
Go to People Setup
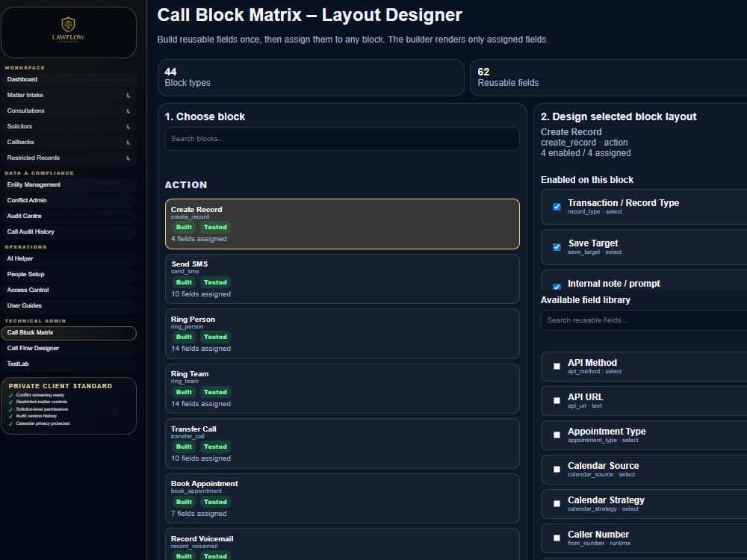pyautogui.click(x=69, y=274)
